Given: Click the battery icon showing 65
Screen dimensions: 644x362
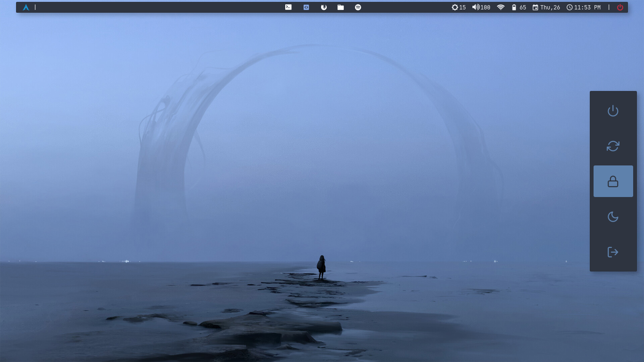Looking at the screenshot, I should [514, 8].
